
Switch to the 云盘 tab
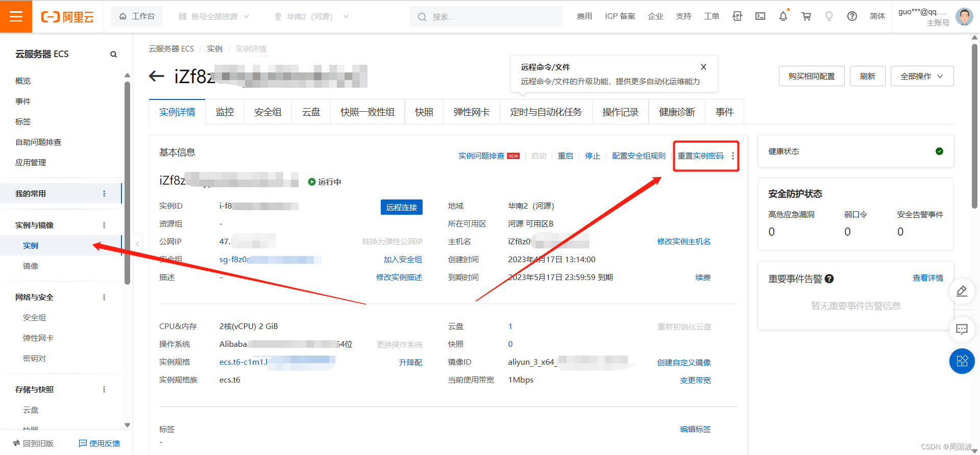(x=311, y=112)
